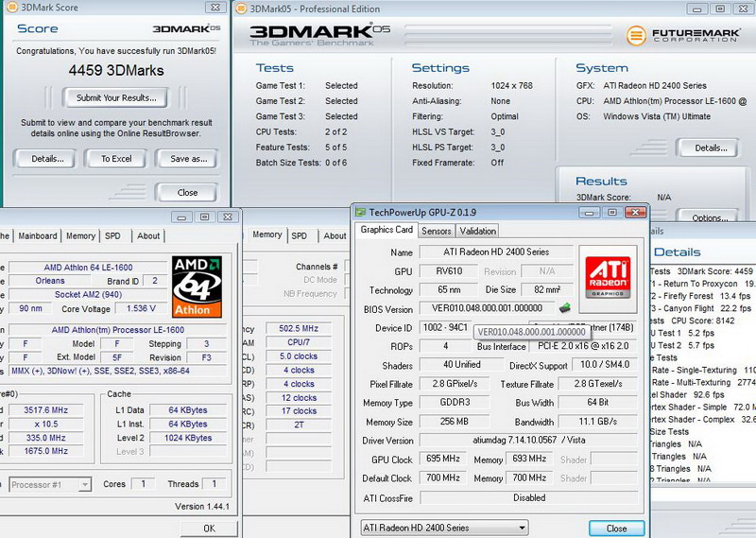Click the Close button in GPU-Z
Image resolution: width=756 pixels, height=538 pixels.
[617, 529]
